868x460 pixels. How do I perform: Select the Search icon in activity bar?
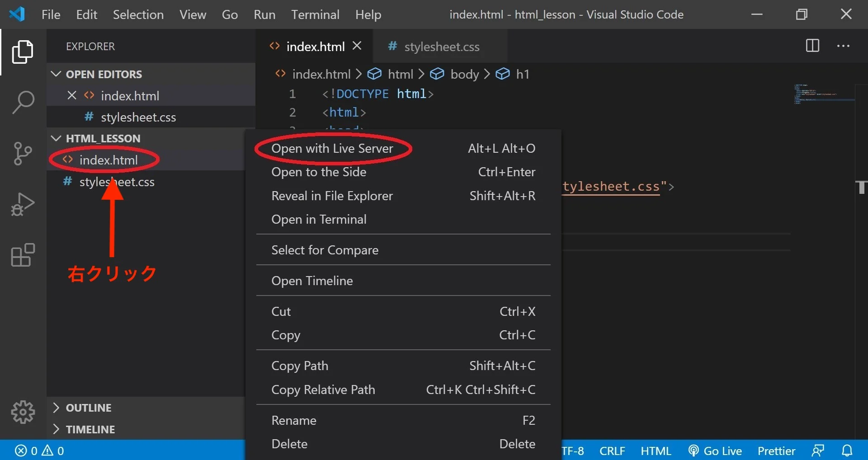click(22, 102)
